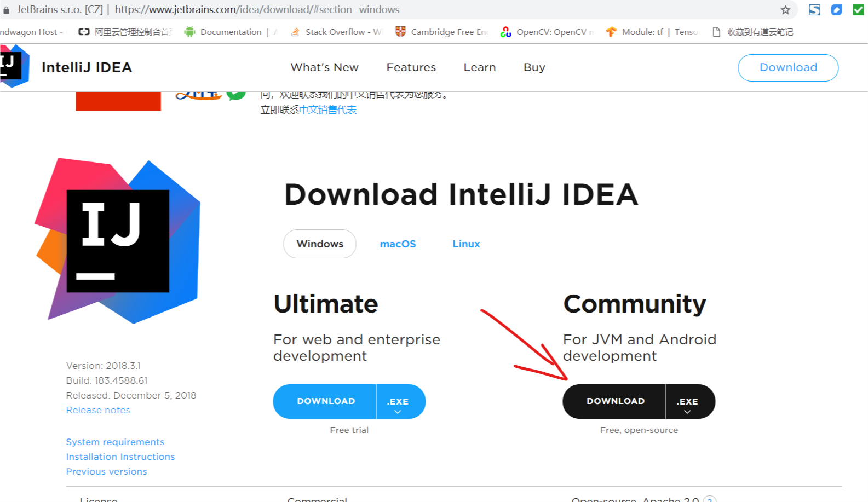Image resolution: width=868 pixels, height=502 pixels.
Task: Switch to the Linux tab
Action: [466, 244]
